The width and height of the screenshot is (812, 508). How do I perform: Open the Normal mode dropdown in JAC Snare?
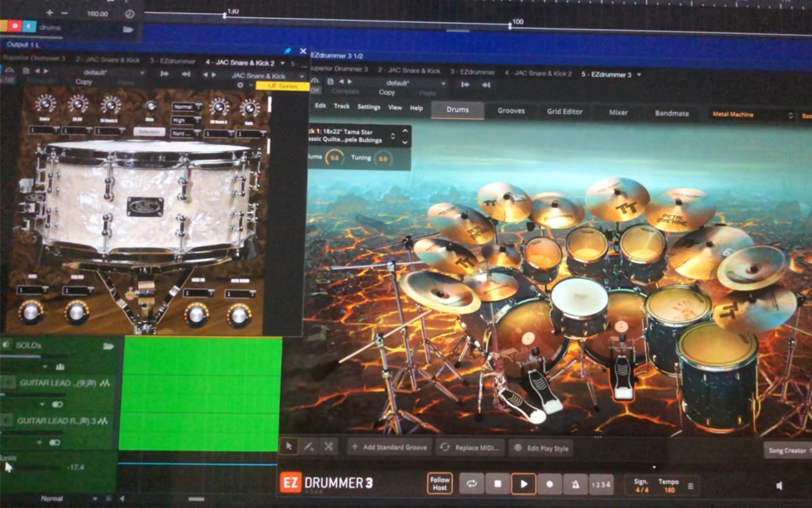coord(187,107)
